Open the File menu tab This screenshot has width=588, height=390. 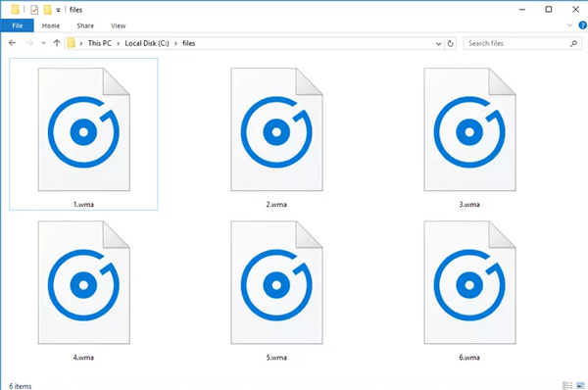point(18,25)
